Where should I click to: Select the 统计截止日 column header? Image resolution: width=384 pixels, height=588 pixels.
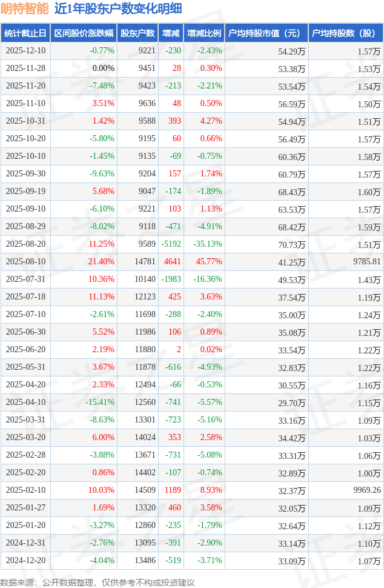coord(25,33)
